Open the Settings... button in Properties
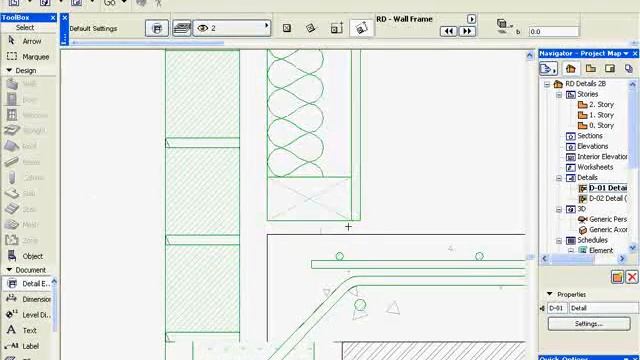The width and height of the screenshot is (640, 360). tap(589, 324)
